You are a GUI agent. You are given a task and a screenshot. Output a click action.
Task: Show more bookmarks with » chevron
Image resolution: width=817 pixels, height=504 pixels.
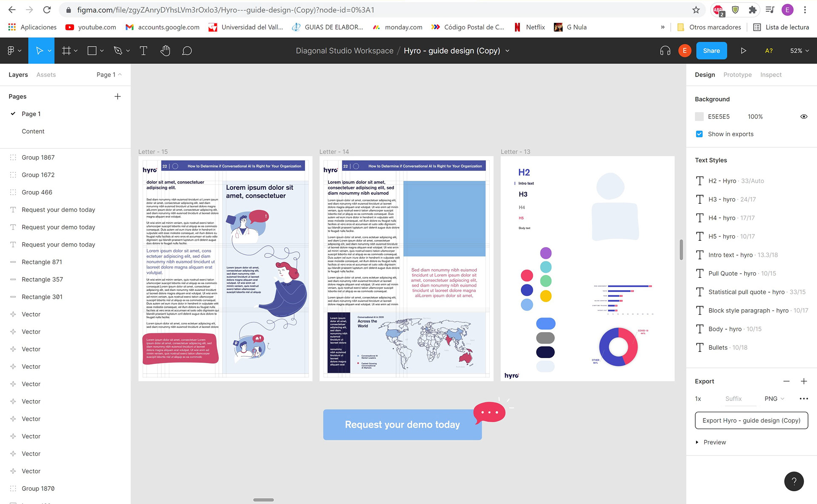(662, 27)
